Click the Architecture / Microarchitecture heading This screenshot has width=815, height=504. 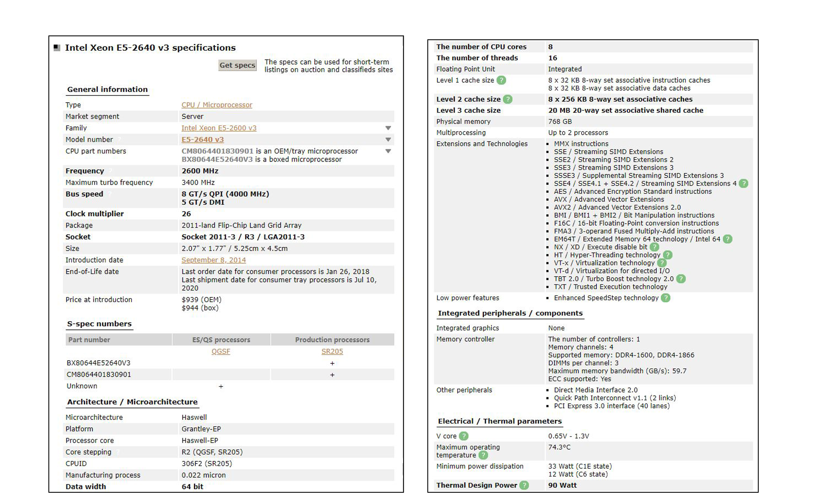[132, 402]
